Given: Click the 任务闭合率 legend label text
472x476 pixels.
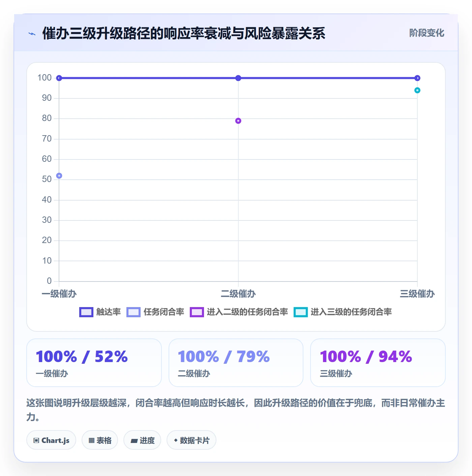Looking at the screenshot, I should point(164,312).
